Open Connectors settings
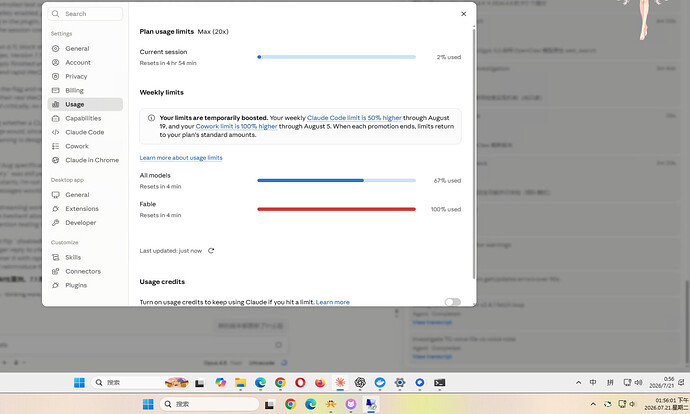 point(85,271)
